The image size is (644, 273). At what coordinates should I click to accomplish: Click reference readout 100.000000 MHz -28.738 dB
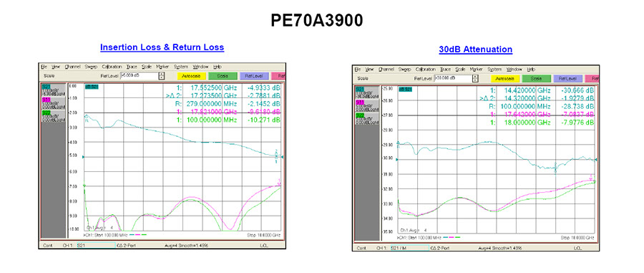click(x=542, y=107)
